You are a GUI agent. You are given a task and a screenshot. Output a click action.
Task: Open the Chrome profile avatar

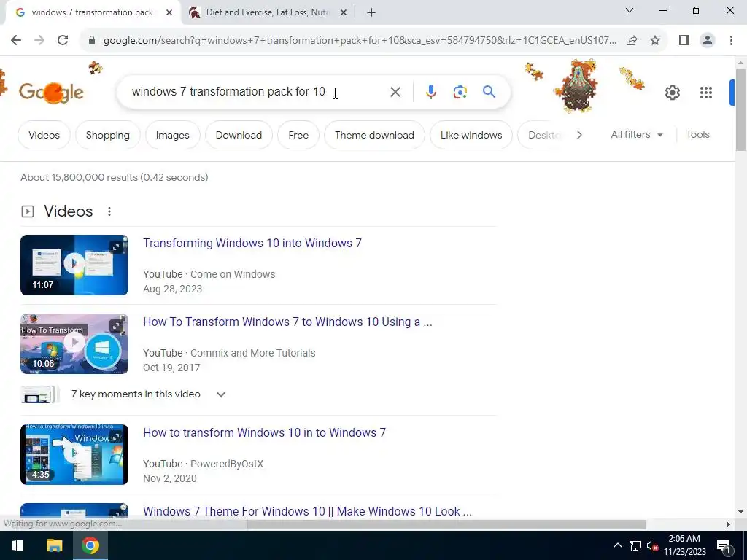tap(708, 41)
